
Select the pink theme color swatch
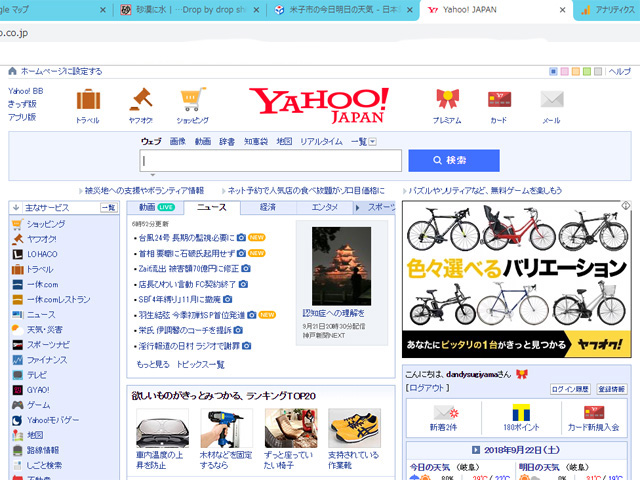564,71
